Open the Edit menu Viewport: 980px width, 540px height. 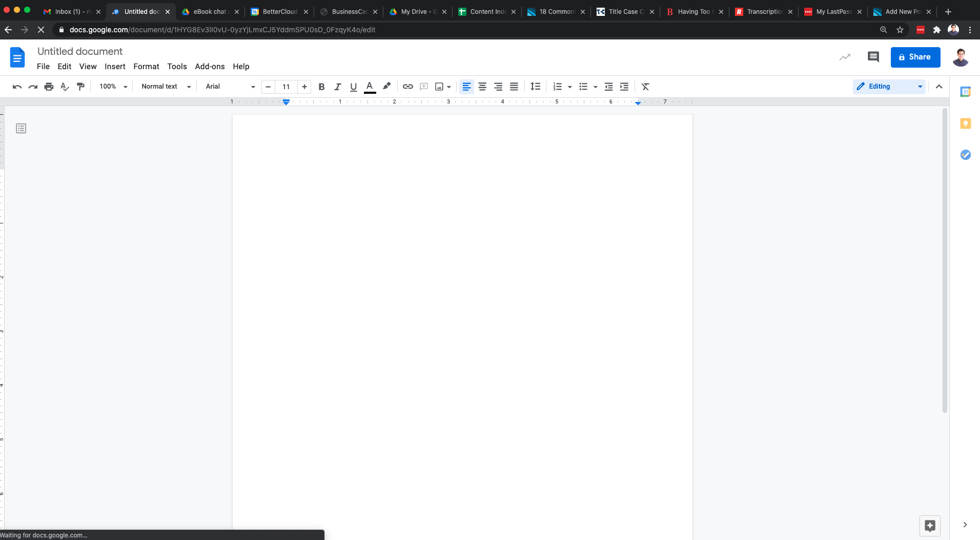(x=65, y=67)
